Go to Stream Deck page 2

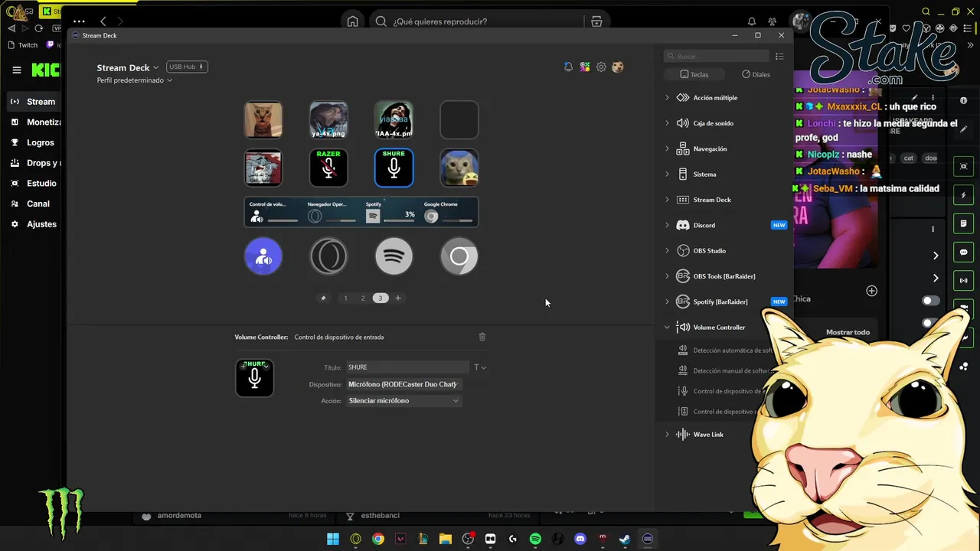coord(363,298)
